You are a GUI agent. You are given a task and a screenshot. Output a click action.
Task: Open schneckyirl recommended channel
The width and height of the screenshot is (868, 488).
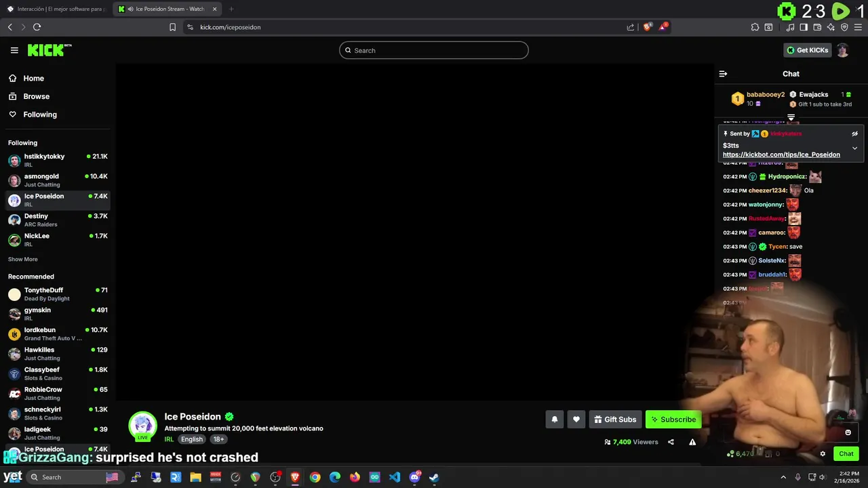58,413
